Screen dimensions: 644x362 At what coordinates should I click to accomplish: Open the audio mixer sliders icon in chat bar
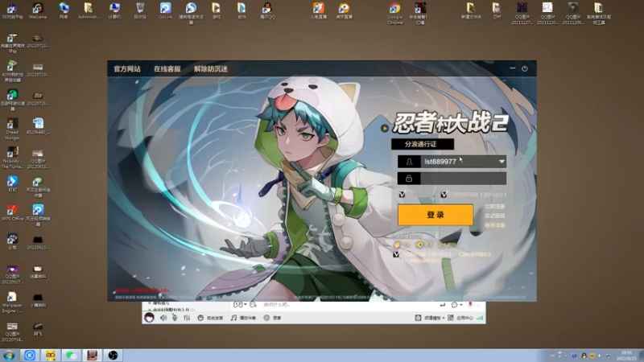(x=187, y=318)
